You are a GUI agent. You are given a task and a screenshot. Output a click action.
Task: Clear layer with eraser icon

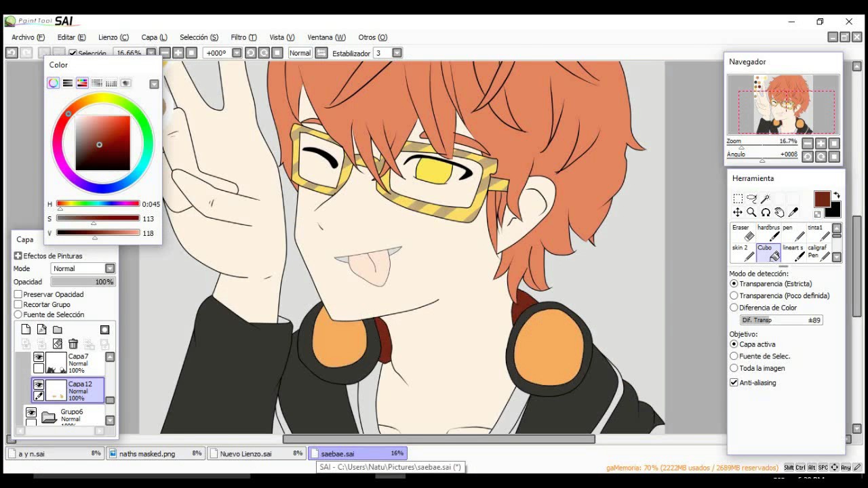coord(58,344)
